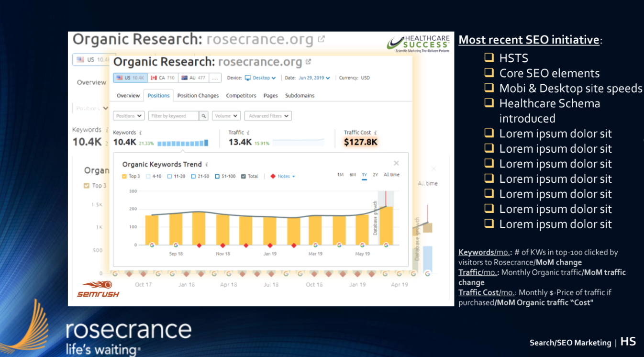The height and width of the screenshot is (357, 644).
Task: Close the Organic Keywords Trend panel
Action: tap(396, 164)
